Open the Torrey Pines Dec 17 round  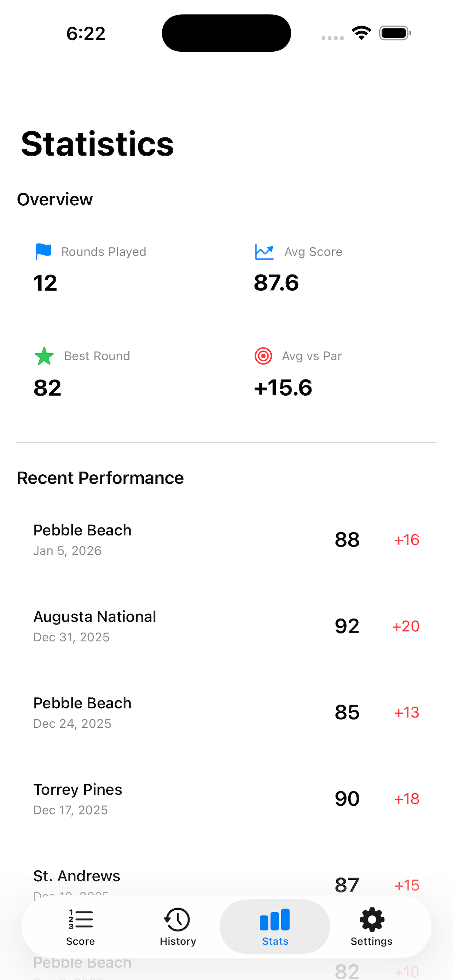click(x=226, y=799)
